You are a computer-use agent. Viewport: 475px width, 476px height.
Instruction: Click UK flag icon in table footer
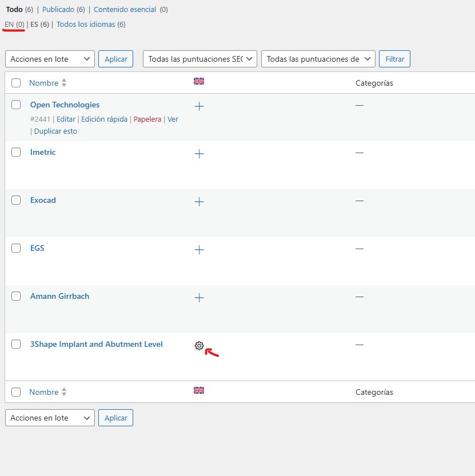199,391
